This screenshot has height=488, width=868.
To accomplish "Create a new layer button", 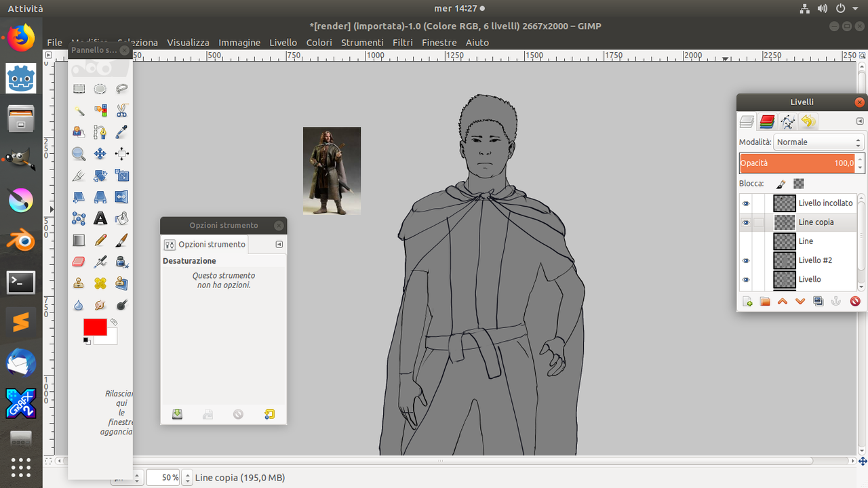I will (x=747, y=302).
